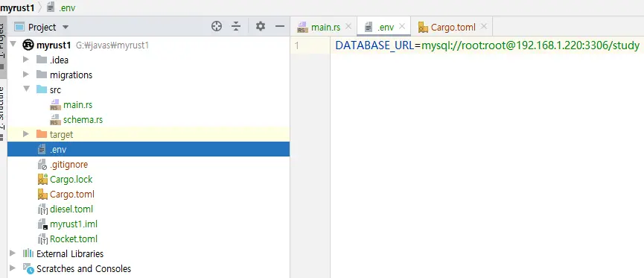This screenshot has height=278, width=644.
Task: Select main.rs in the project tree
Action: [77, 104]
